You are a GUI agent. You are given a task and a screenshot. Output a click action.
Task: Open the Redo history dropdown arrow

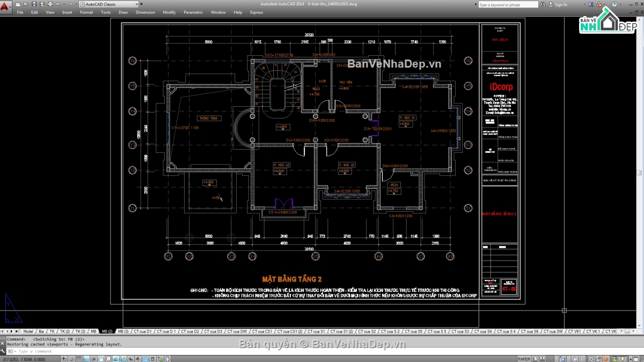[76, 4]
